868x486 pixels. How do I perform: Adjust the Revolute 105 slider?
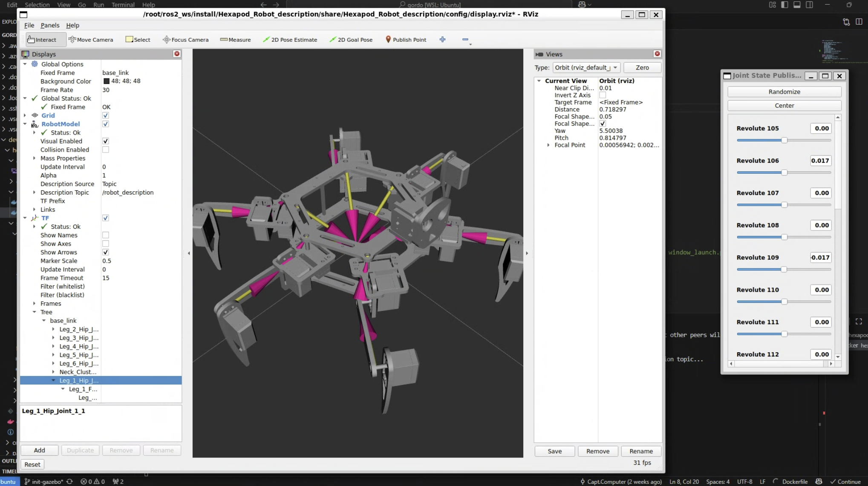[x=784, y=140]
